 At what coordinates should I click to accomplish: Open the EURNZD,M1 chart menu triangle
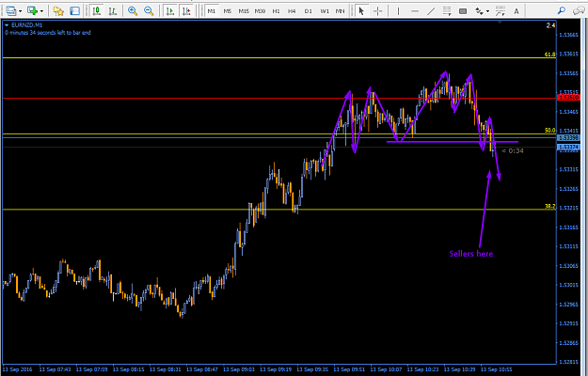pyautogui.click(x=7, y=25)
